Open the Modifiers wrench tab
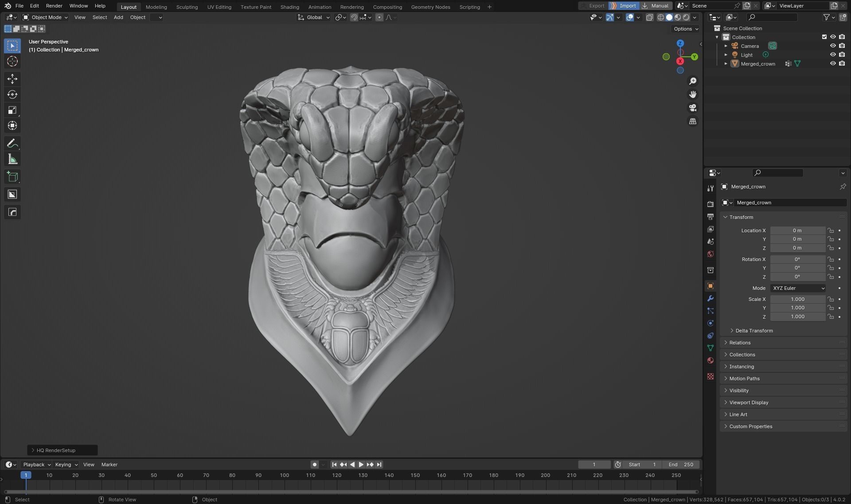This screenshot has height=504, width=851. pyautogui.click(x=710, y=298)
